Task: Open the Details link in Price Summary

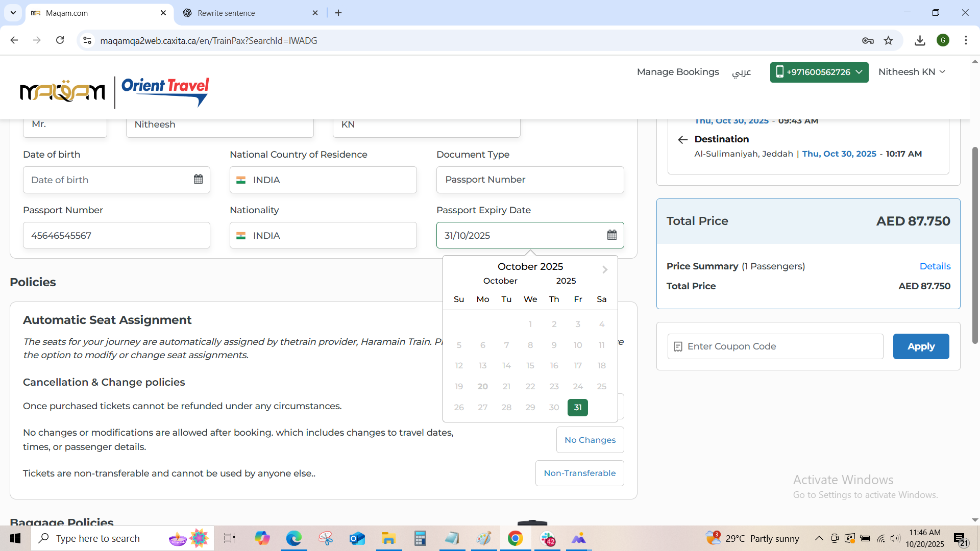Action: 935,266
